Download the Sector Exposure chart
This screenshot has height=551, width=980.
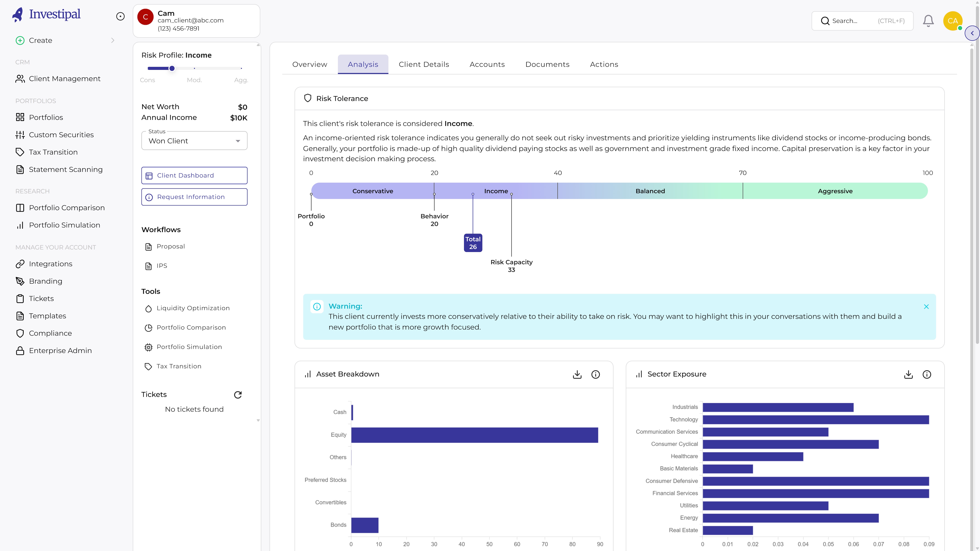point(908,374)
